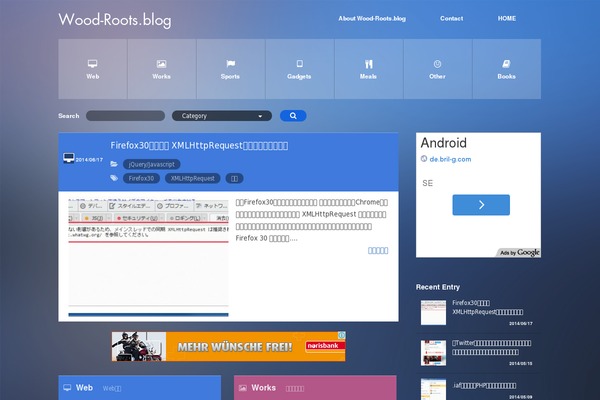Open the Other category clock icon
Viewport: 600px width, 400px height.
coord(437,64)
